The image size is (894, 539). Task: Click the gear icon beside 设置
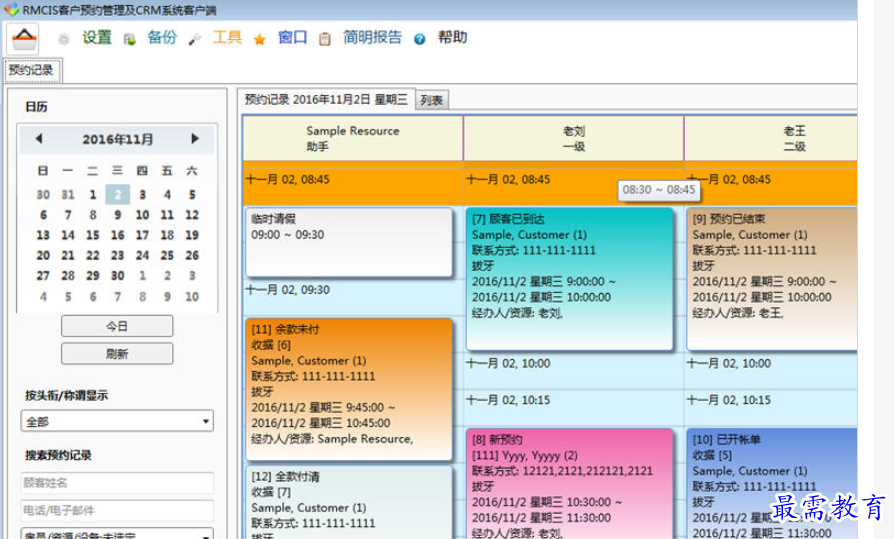click(64, 39)
